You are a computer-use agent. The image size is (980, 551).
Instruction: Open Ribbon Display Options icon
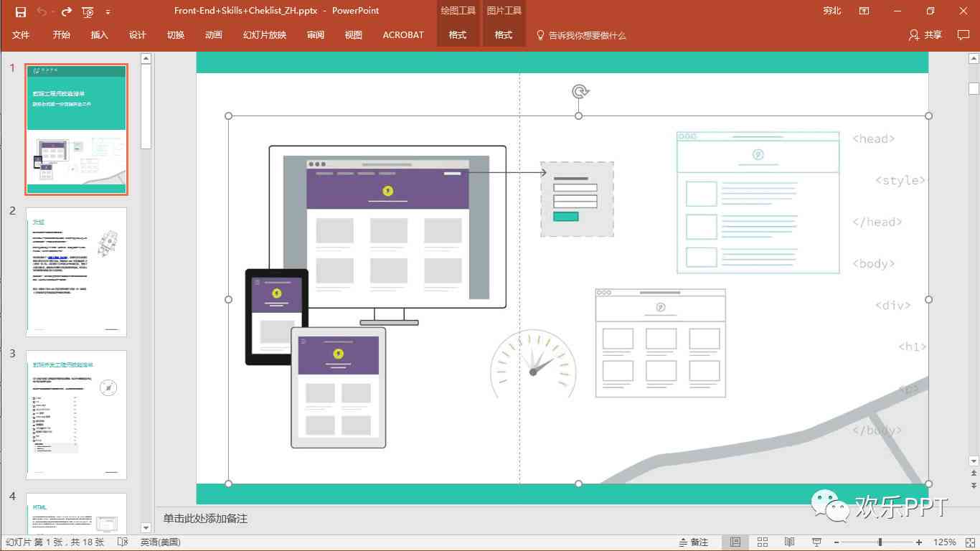(x=864, y=11)
